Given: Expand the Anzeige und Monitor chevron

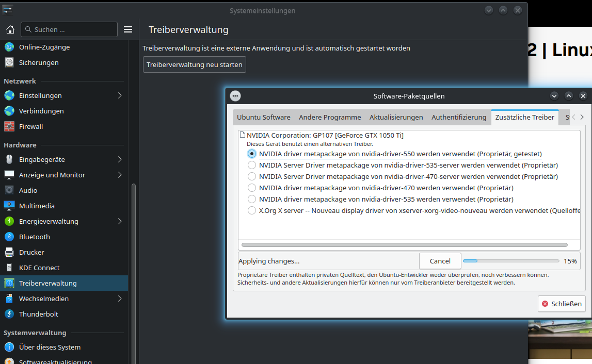Looking at the screenshot, I should (120, 175).
